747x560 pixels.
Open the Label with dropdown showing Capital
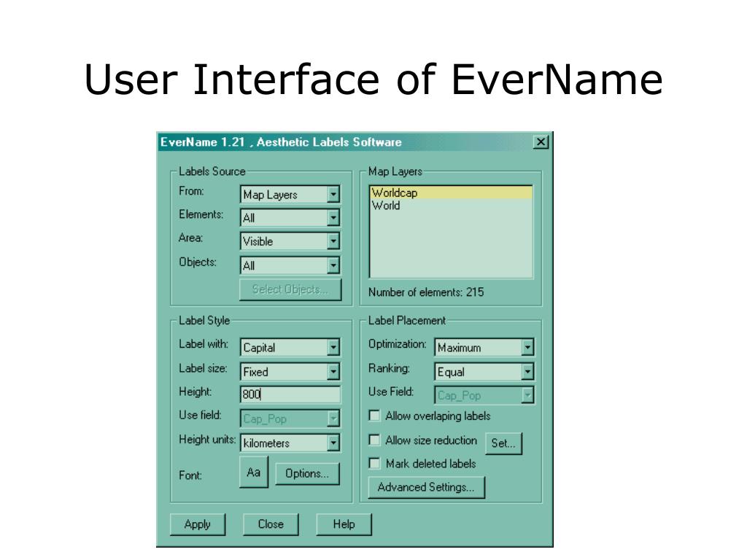pos(290,347)
